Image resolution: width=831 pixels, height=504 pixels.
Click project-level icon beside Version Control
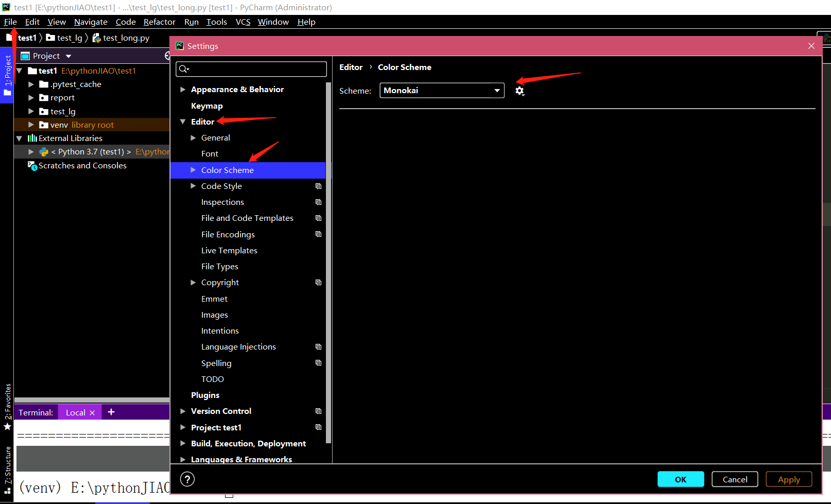318,411
